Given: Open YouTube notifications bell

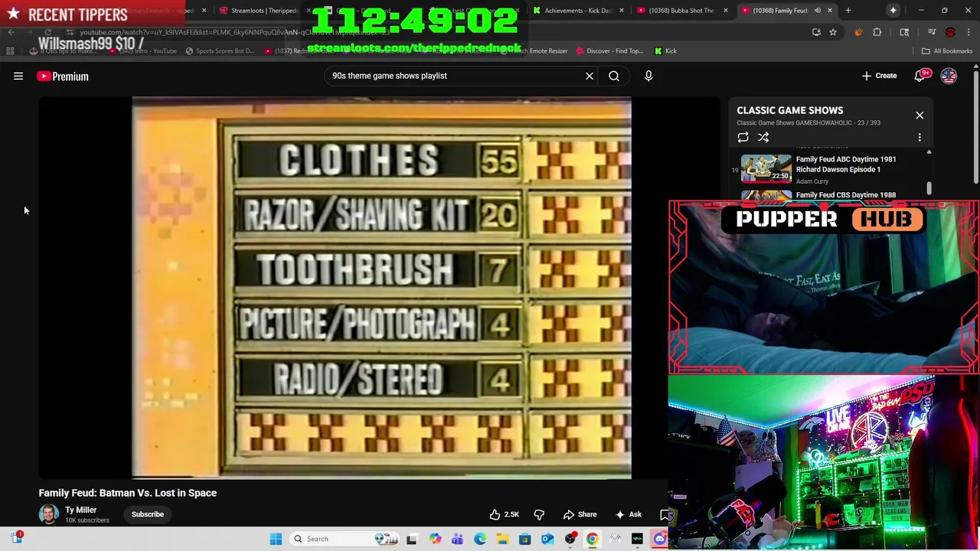Looking at the screenshot, I should point(920,76).
